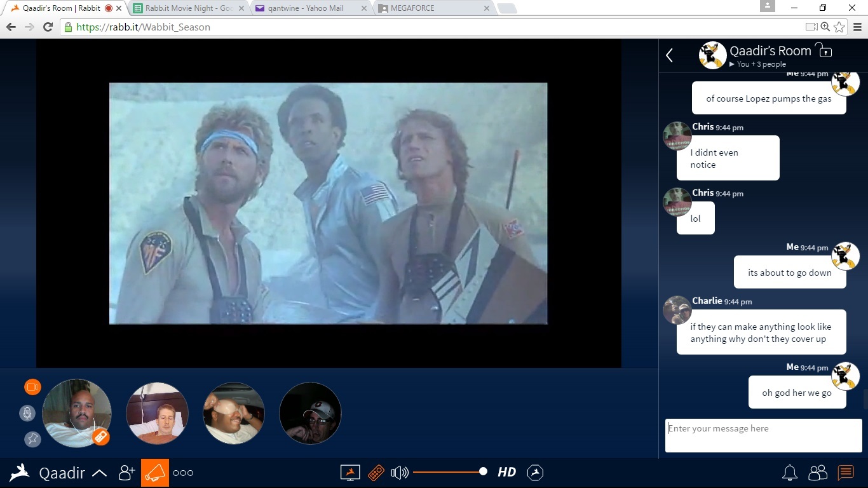Toggle the chat panel icon
The width and height of the screenshot is (868, 488).
click(x=845, y=473)
